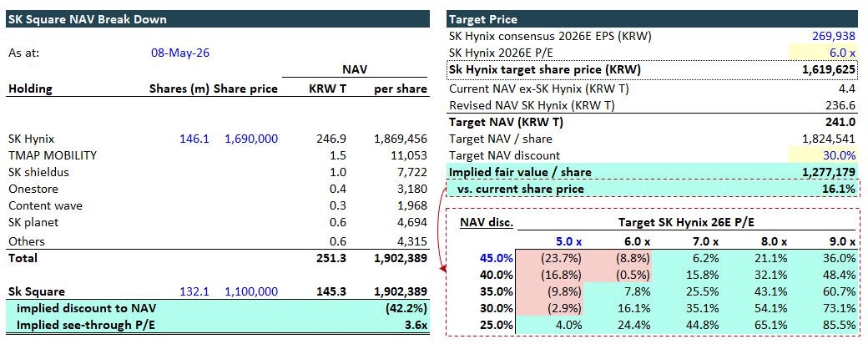Image resolution: width=868 pixels, height=344 pixels.
Task: Select Onestore per share value 3,180
Action: pos(412,189)
